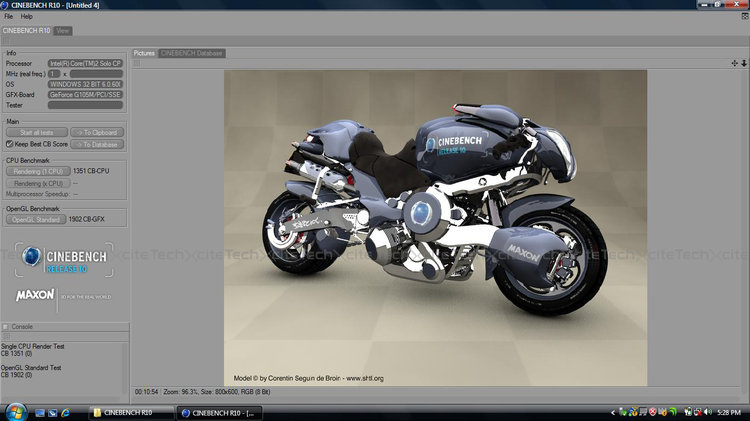Click the render time 00:10:54 in status bar
The image size is (750, 421).
point(146,392)
